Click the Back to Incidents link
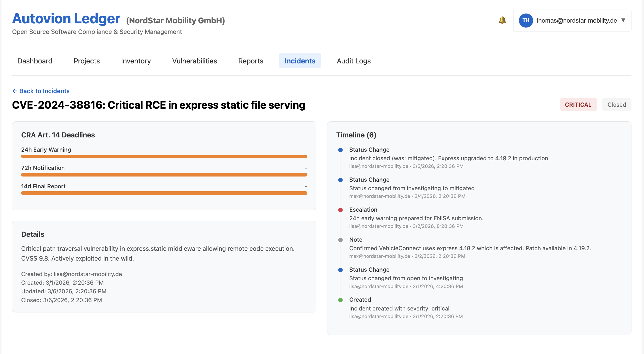This screenshot has width=644, height=354. 44,91
